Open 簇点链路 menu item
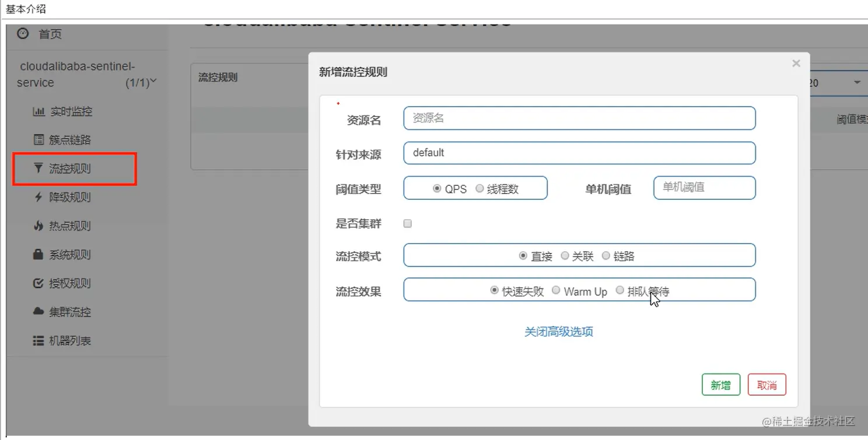868x440 pixels. 70,140
